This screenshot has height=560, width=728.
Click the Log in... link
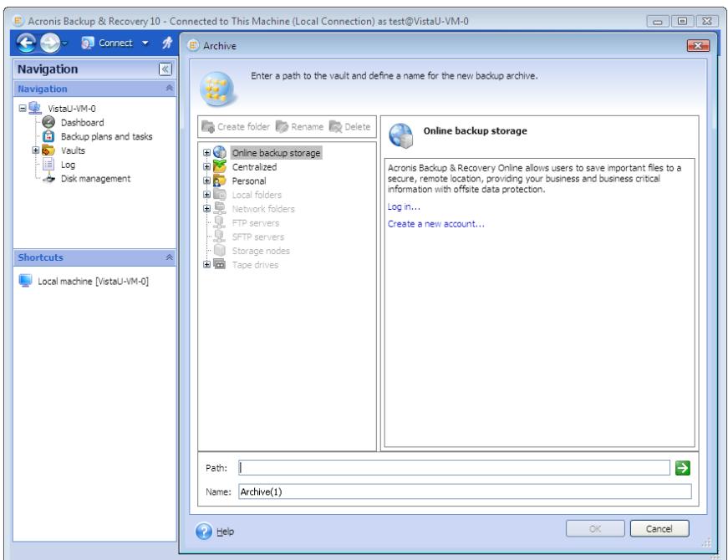pyautogui.click(x=404, y=207)
